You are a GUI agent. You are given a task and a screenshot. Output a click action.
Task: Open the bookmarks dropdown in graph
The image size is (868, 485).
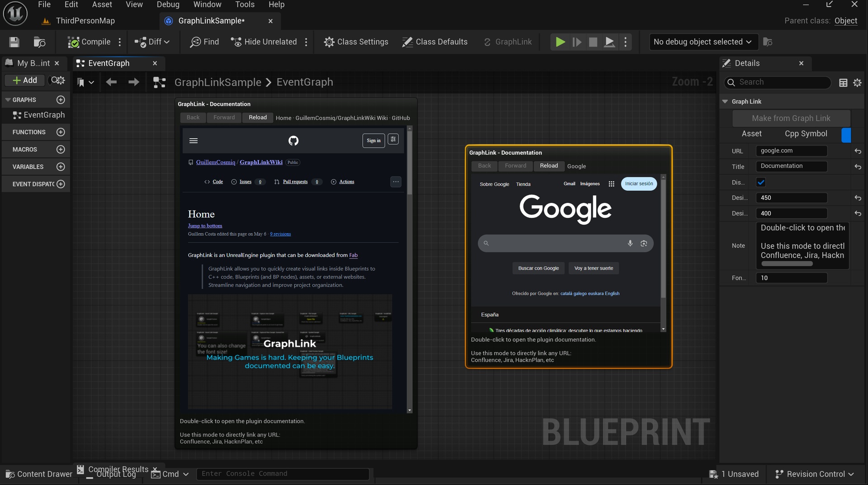[x=85, y=82]
